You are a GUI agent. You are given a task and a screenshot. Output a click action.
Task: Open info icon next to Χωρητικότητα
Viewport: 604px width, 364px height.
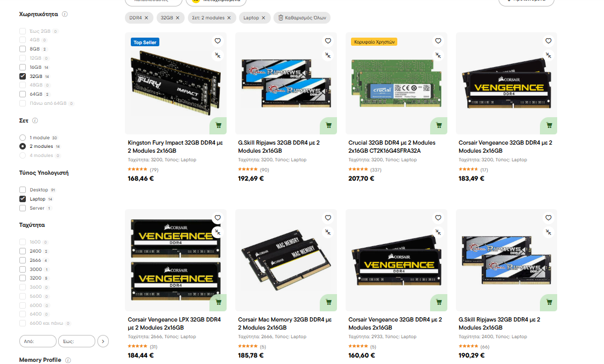tap(65, 14)
